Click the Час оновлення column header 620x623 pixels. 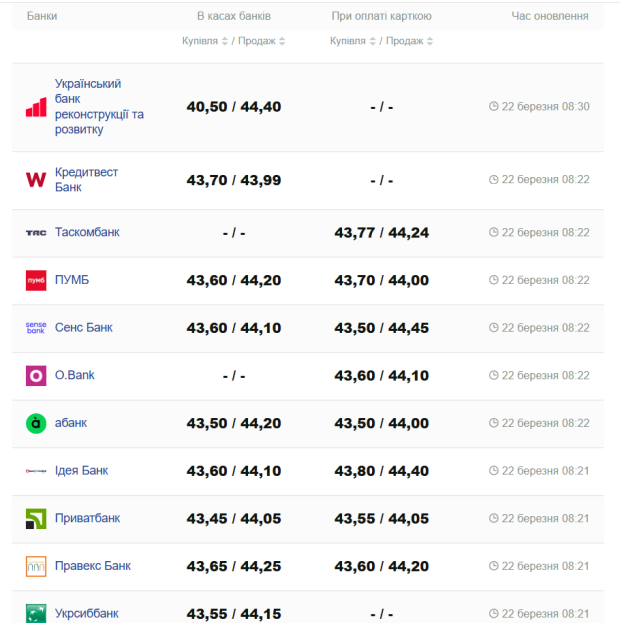click(x=549, y=16)
